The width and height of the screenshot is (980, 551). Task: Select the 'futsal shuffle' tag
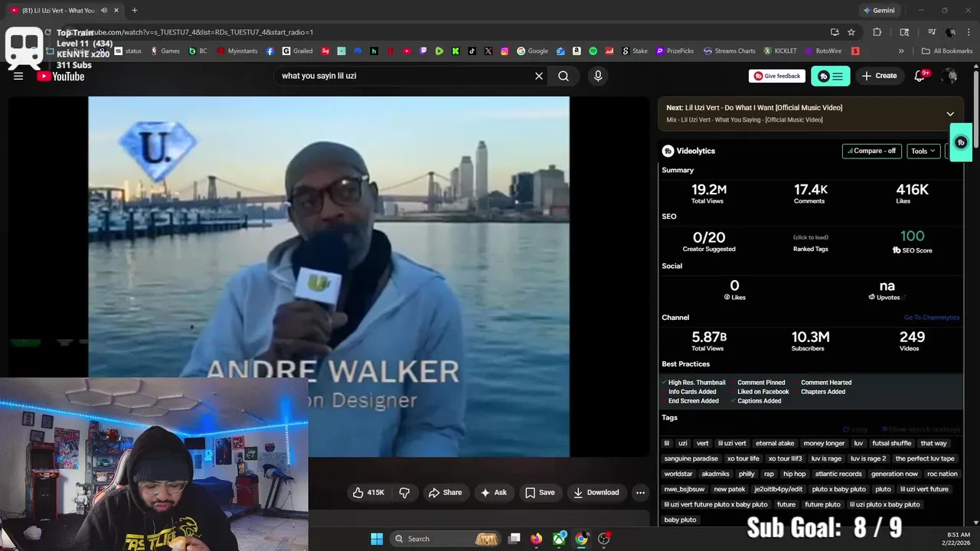click(x=892, y=443)
